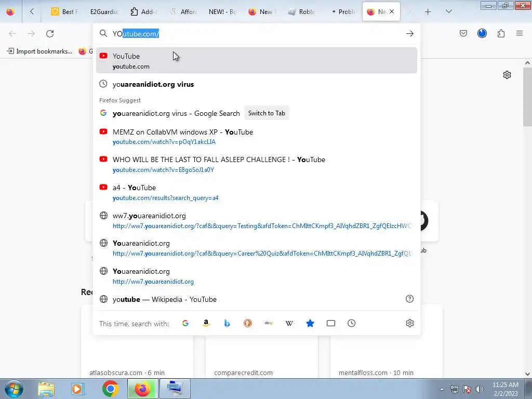Click the scrollbar down arrow

527,374
